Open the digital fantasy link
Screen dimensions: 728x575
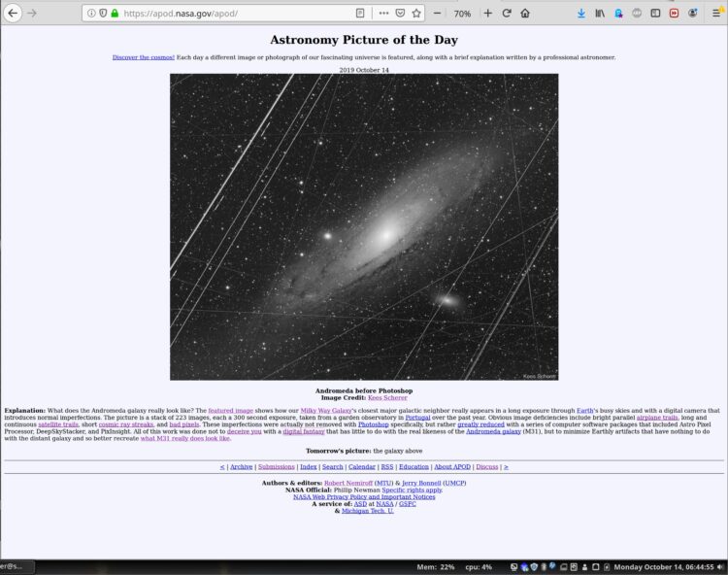[304, 431]
